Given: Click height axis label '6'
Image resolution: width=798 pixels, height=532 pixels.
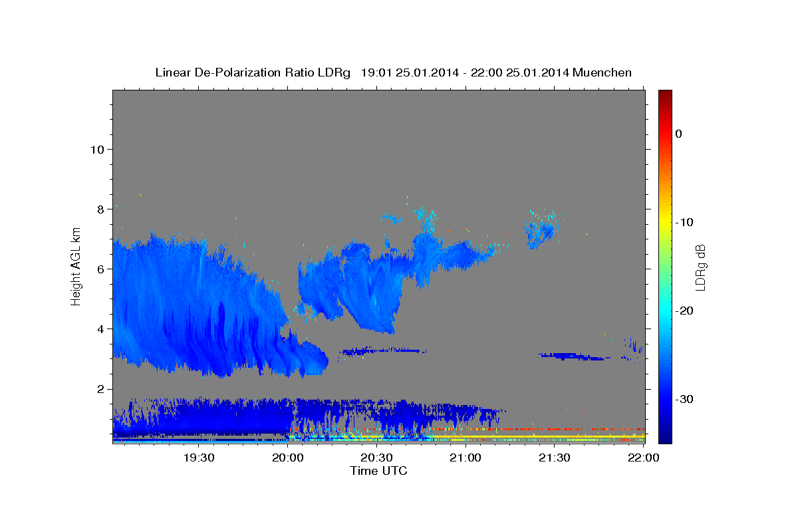Looking at the screenshot, I should 100,269.
